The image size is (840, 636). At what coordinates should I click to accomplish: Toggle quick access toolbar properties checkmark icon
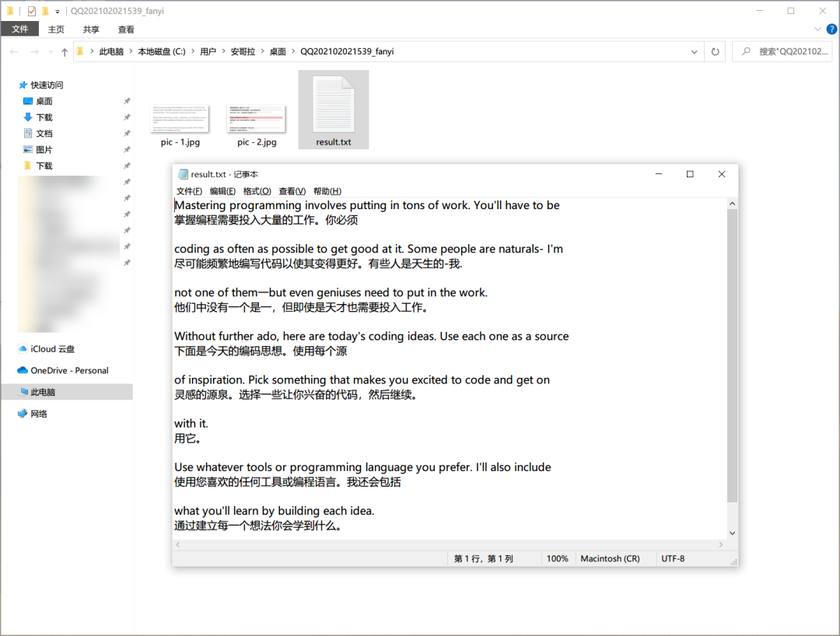point(32,11)
